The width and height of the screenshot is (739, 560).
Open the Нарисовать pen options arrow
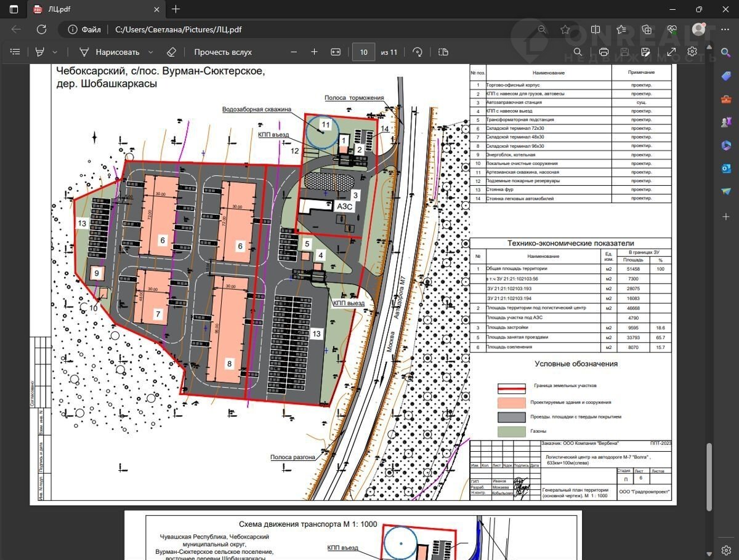tap(151, 52)
